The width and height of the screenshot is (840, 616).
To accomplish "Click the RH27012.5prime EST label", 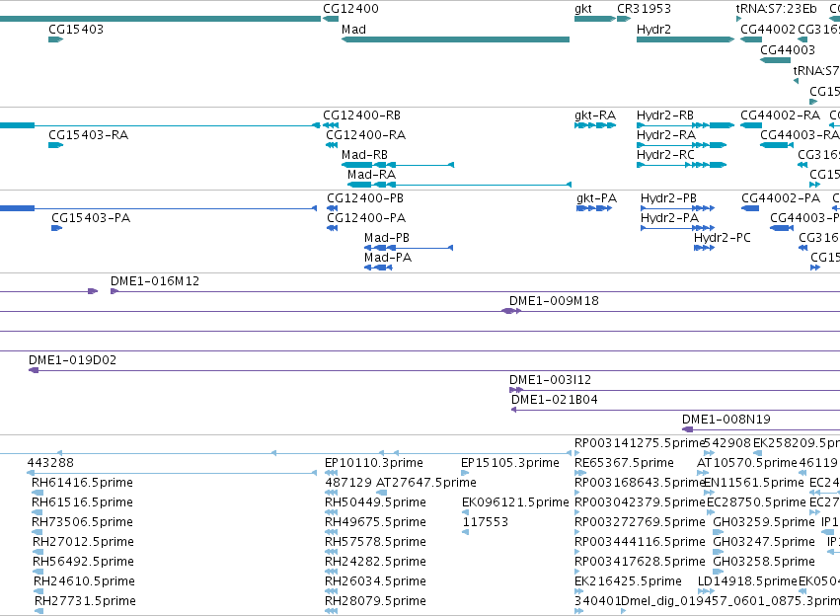I will click(83, 542).
